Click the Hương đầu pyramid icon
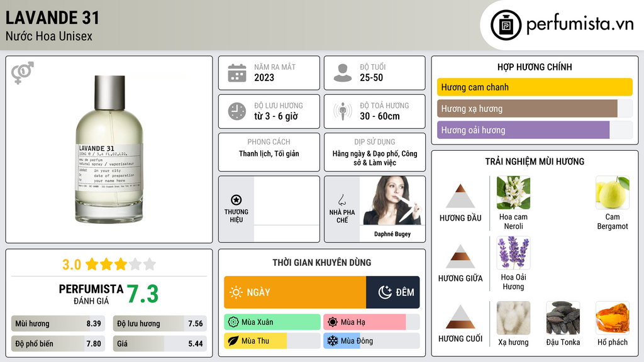Screen dimensions: 644x362 [460, 196]
